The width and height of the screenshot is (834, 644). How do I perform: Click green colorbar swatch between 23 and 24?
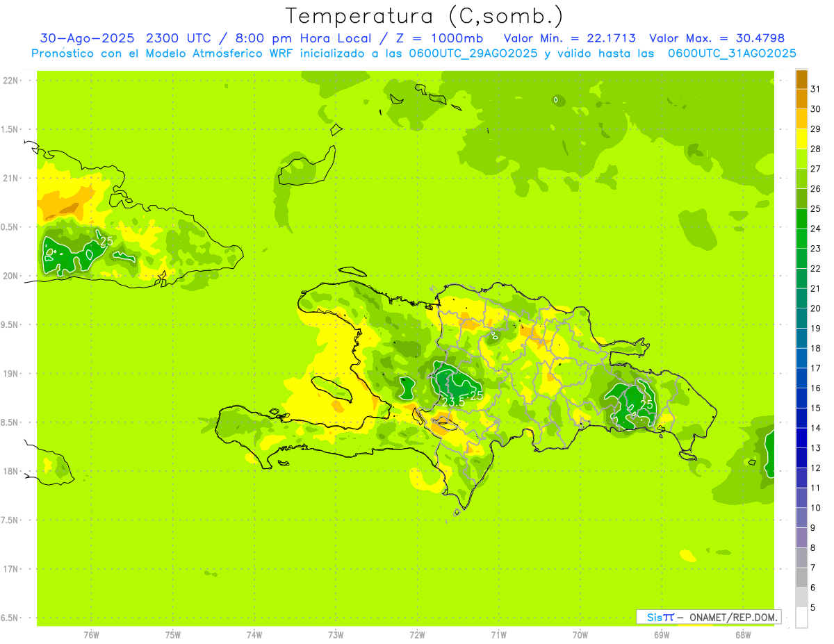801,238
